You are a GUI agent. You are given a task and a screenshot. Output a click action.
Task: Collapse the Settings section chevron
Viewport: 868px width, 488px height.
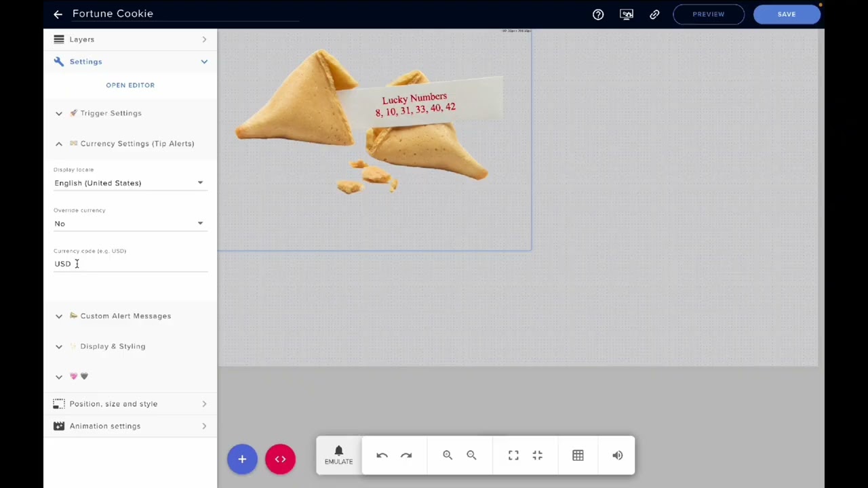(x=204, y=62)
